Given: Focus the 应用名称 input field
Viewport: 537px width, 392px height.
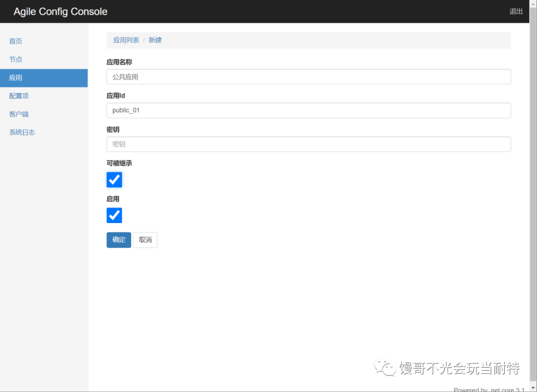Looking at the screenshot, I should pos(309,77).
